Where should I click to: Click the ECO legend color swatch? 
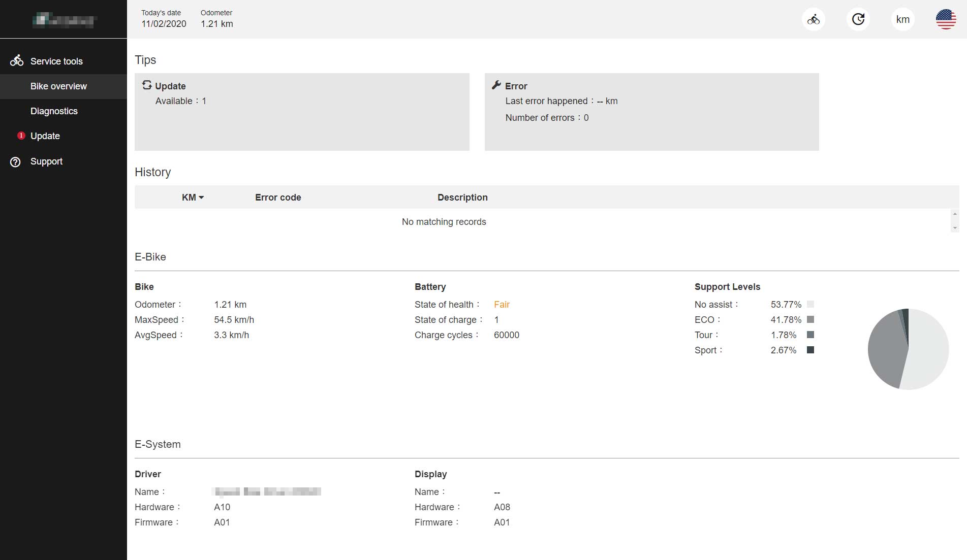[x=810, y=319]
